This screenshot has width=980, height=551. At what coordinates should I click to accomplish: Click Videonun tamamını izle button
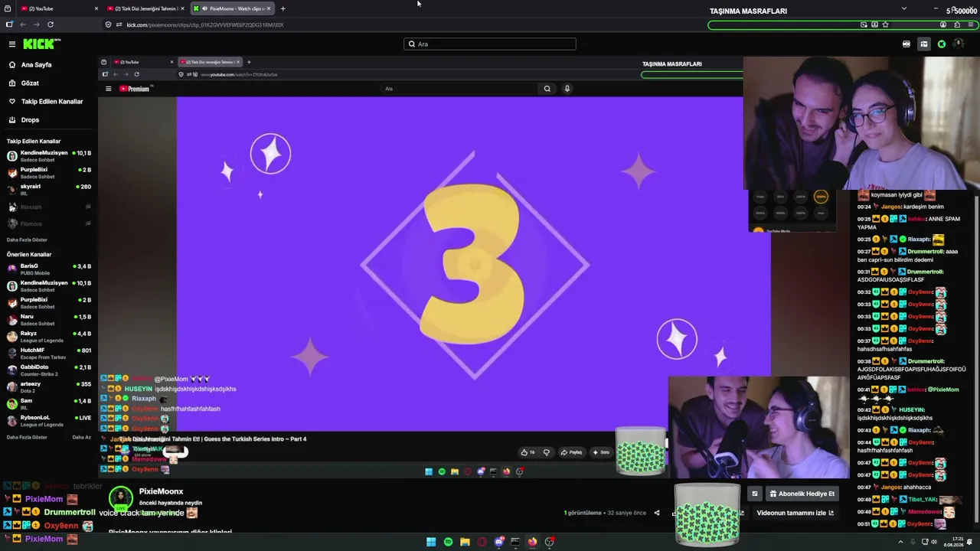pos(795,513)
